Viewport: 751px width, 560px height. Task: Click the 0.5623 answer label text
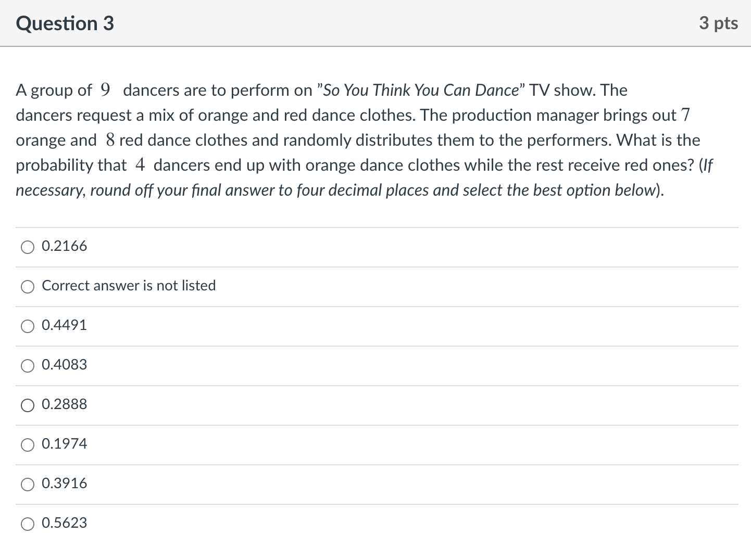65,523
